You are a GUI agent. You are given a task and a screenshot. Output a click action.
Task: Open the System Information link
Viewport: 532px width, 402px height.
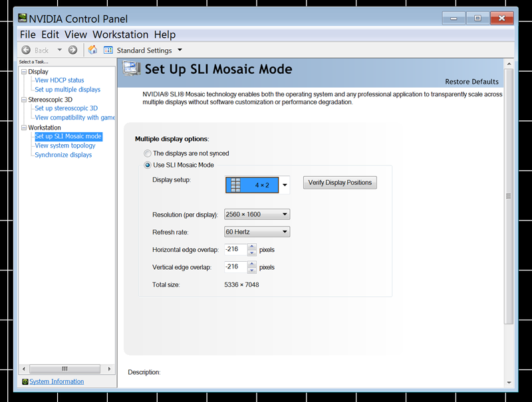(57, 381)
